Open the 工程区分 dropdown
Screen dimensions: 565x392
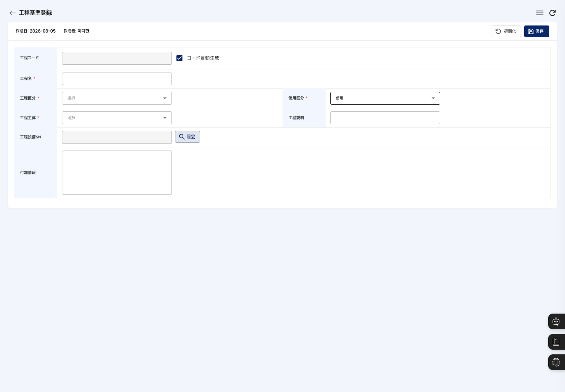[117, 98]
